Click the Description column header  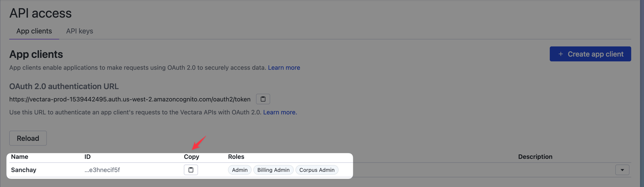click(535, 157)
